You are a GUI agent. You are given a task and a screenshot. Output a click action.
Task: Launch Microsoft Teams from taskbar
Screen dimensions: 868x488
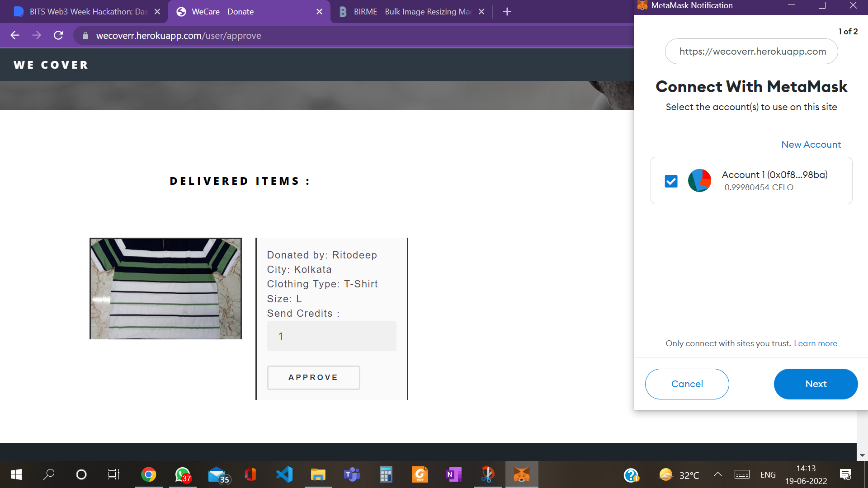point(352,474)
